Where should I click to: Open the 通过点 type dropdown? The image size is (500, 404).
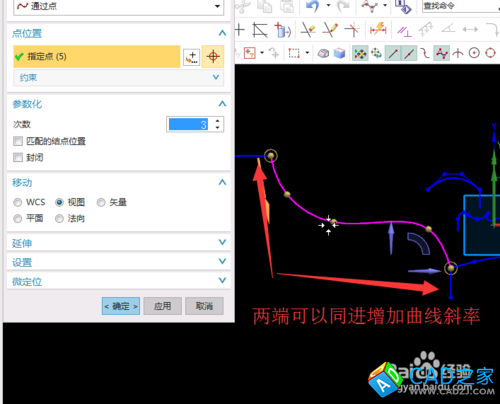click(119, 6)
